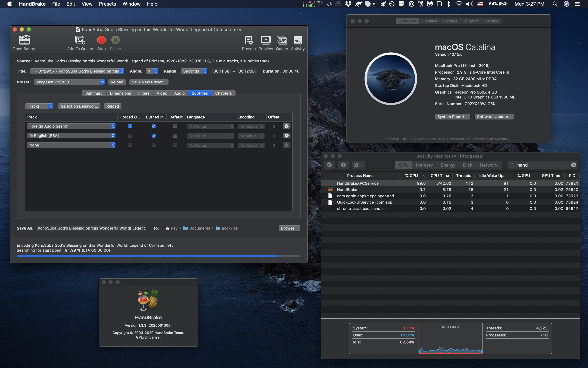Open Spotlight search in menu bar
This screenshot has width=588, height=368.
click(555, 4)
